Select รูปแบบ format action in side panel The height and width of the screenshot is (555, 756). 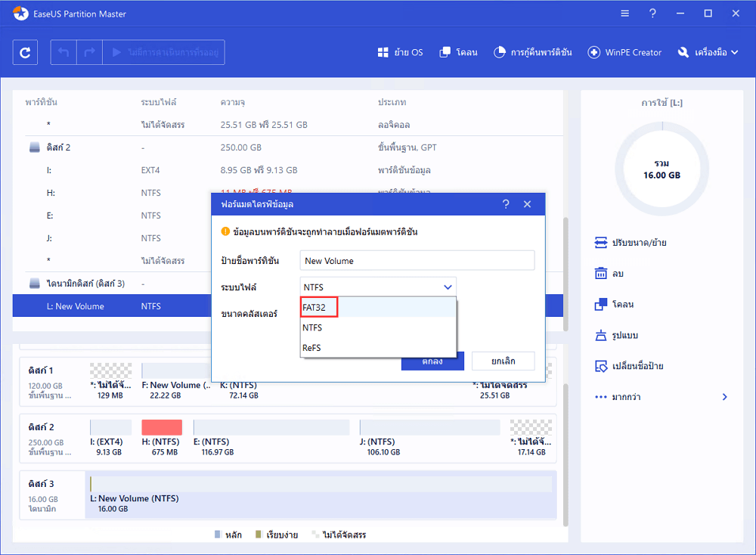coord(617,335)
